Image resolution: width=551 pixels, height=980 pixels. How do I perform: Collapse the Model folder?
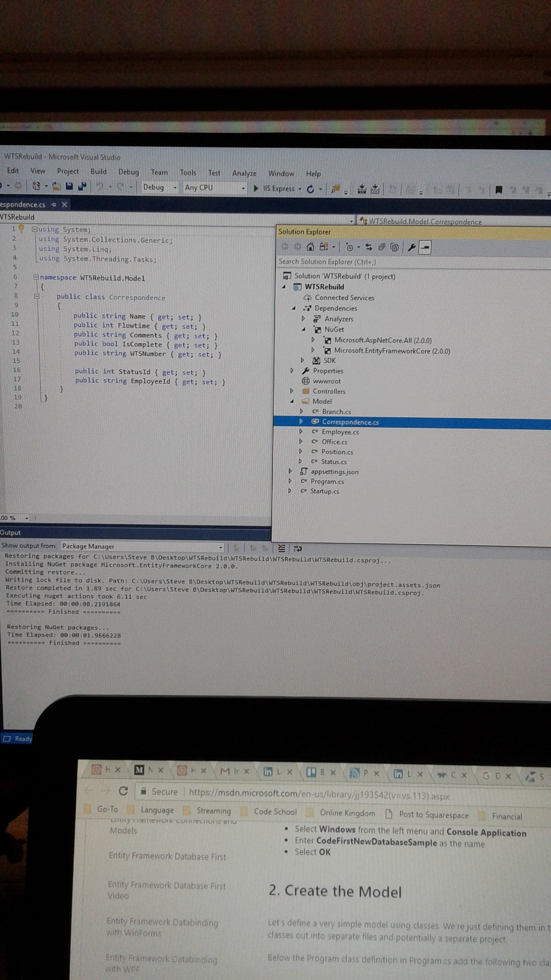click(292, 401)
